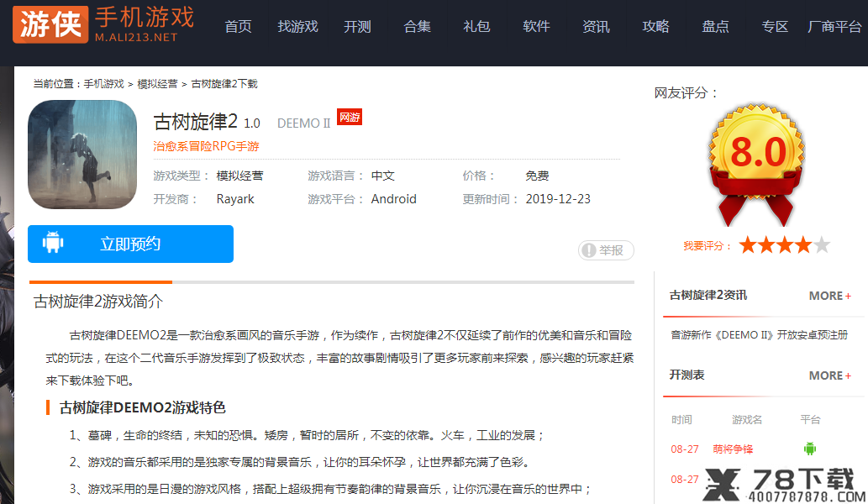The image size is (868, 504).
Task: Rate five stars under 我要评分
Action: pos(823,244)
